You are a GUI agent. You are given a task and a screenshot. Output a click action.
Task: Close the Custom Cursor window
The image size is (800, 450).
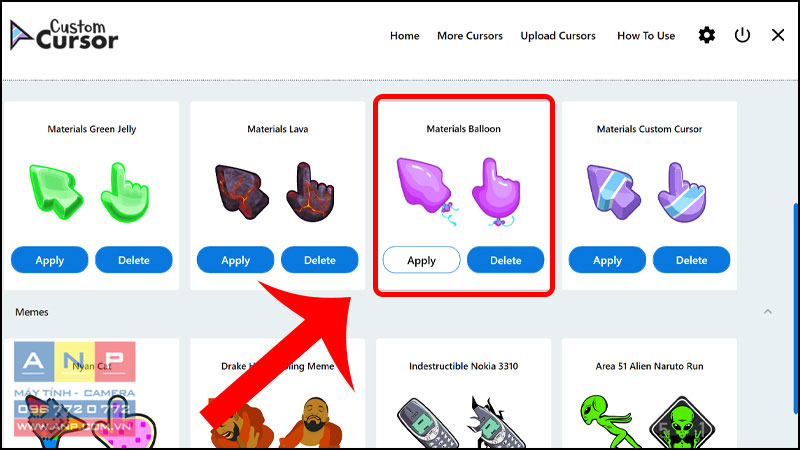tap(778, 35)
